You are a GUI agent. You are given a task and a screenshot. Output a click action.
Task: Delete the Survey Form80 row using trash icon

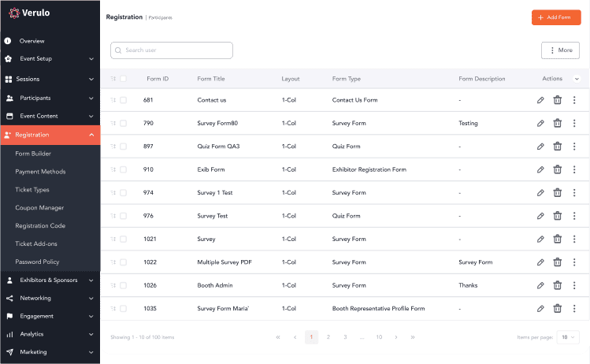(558, 123)
